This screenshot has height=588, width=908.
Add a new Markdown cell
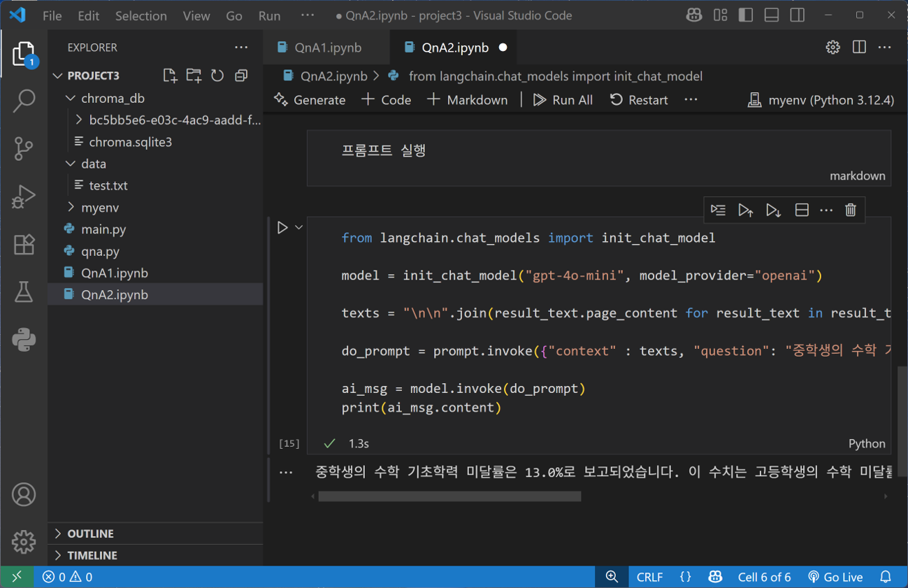[x=467, y=100]
